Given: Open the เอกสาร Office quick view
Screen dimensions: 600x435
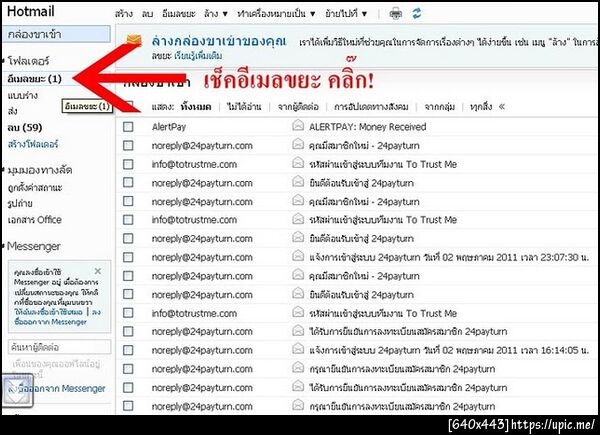Looking at the screenshot, I should coord(34,220).
